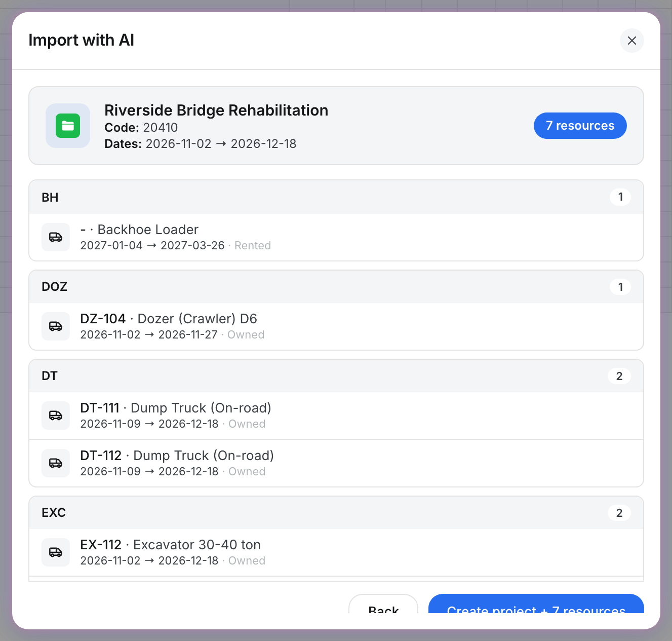
Task: Click the DOZ group count badge
Action: [620, 287]
